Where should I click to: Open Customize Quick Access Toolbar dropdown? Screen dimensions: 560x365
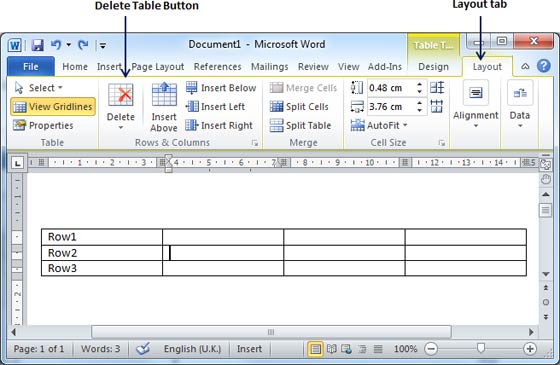[x=103, y=45]
